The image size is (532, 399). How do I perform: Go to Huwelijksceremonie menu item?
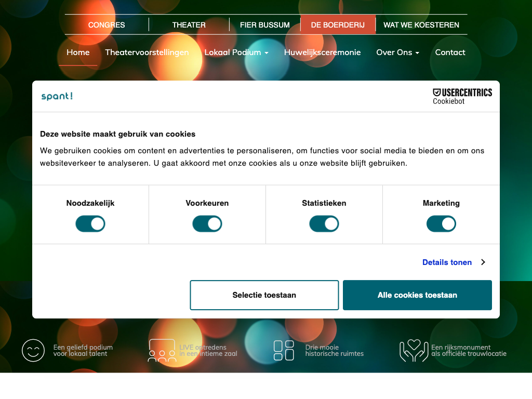point(322,52)
